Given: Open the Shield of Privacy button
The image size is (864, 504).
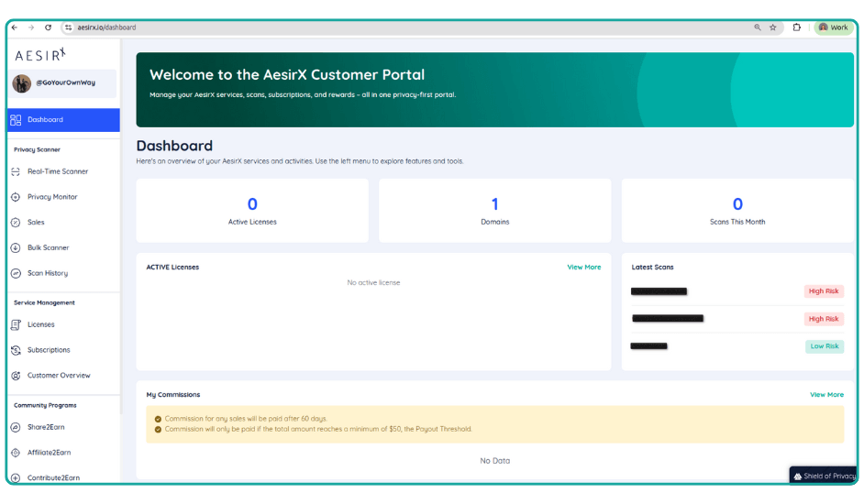Looking at the screenshot, I should pos(824,476).
